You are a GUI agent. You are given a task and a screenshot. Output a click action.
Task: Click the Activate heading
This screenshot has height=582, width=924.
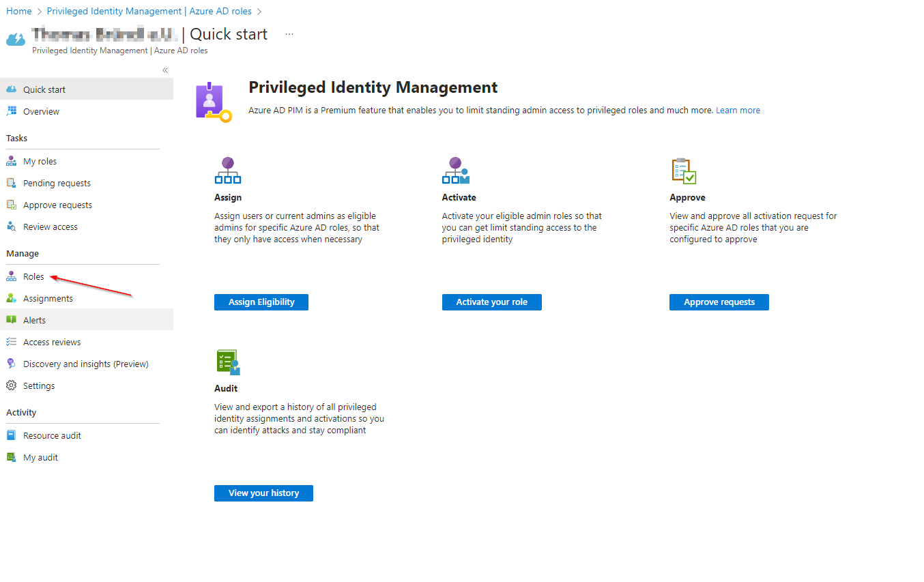pyautogui.click(x=459, y=197)
